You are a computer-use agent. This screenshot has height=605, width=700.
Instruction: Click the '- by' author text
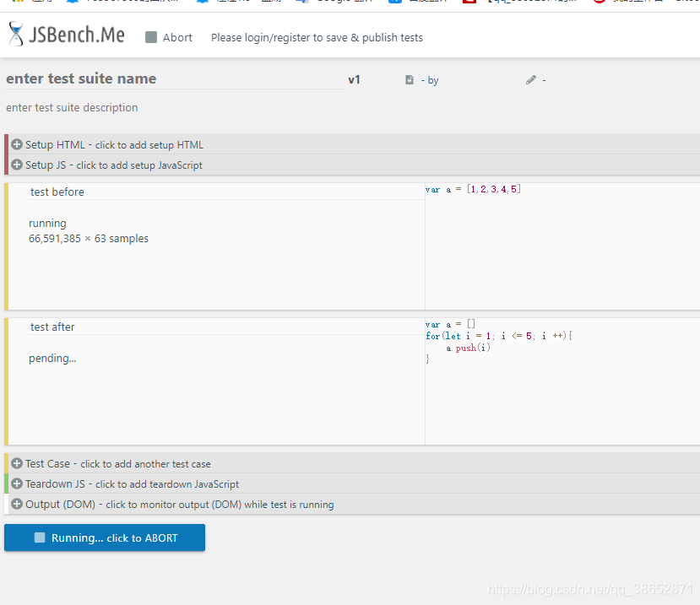click(430, 80)
